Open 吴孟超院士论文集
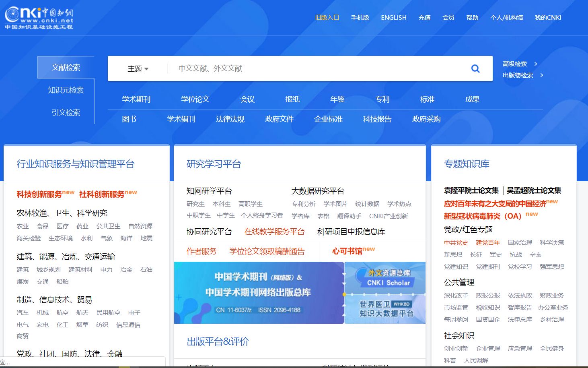The height and width of the screenshot is (368, 588). [534, 190]
